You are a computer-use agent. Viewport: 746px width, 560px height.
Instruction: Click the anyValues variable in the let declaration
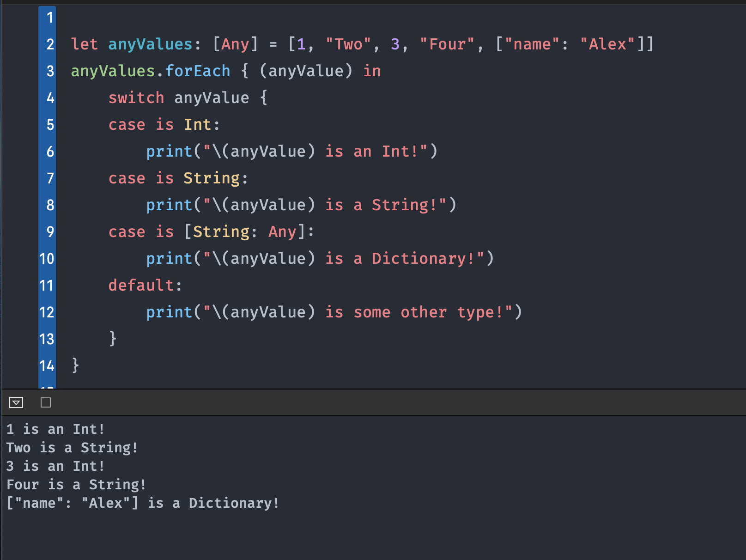(x=150, y=44)
